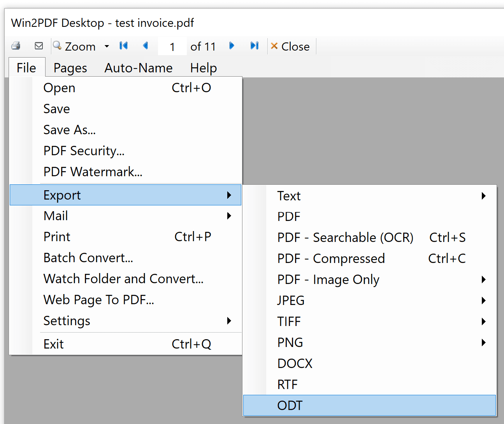Select Print from File menu
The width and height of the screenshot is (504, 424).
click(125, 237)
